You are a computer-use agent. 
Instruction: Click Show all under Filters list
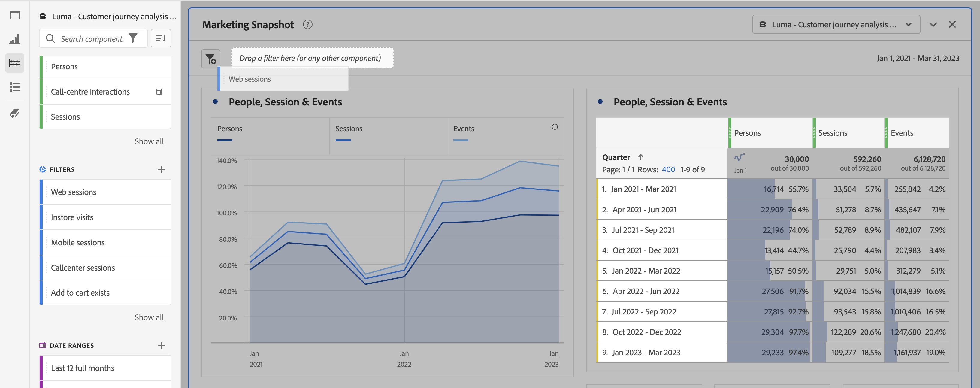tap(149, 317)
